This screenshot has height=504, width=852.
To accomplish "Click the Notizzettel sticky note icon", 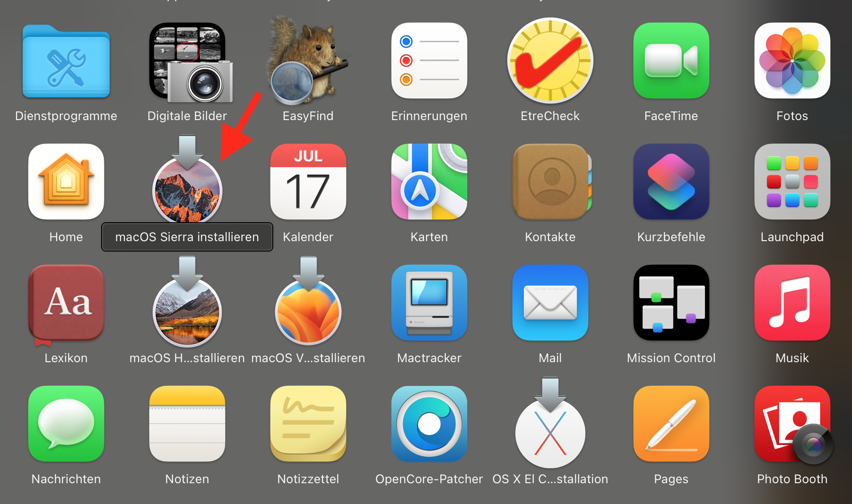I will click(x=308, y=424).
